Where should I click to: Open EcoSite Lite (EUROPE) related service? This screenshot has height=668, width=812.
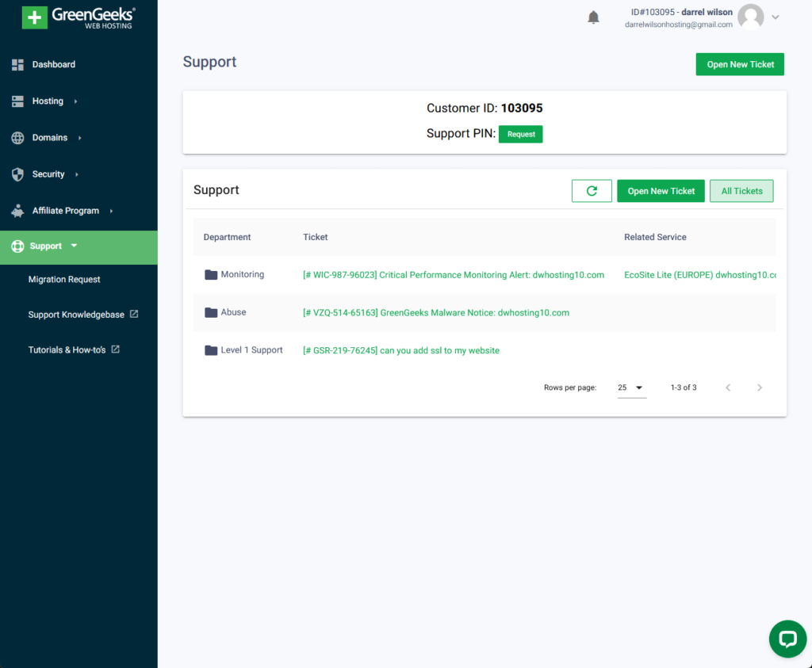pyautogui.click(x=700, y=275)
